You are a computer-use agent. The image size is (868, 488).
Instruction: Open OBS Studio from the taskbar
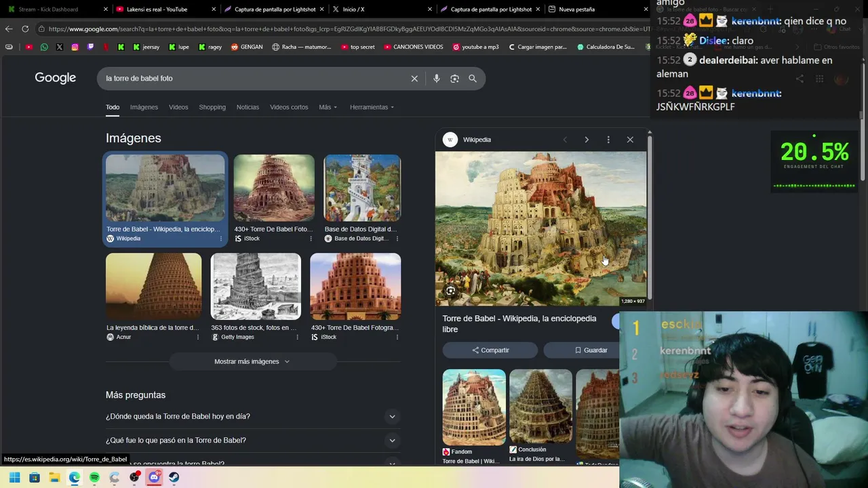coord(134,477)
